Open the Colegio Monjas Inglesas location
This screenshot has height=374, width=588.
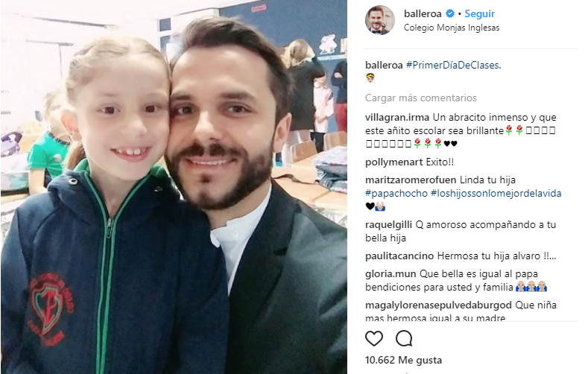pos(452,28)
